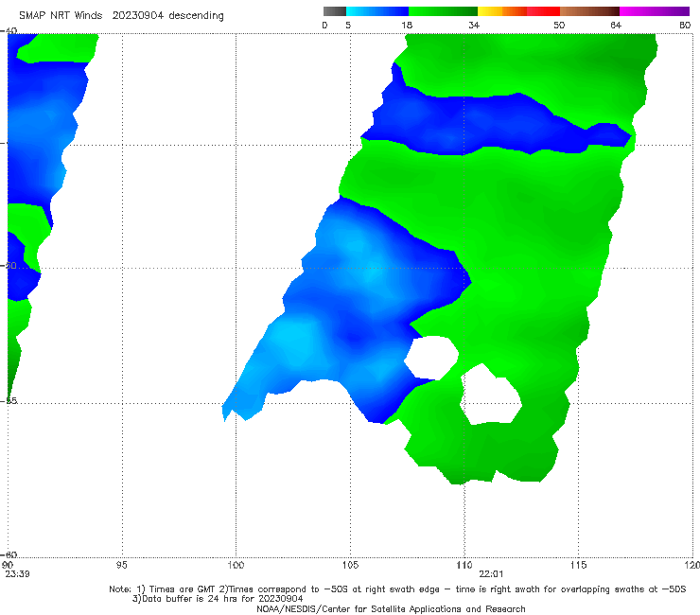
Task: Click the longitude label '110'
Action: point(464,565)
